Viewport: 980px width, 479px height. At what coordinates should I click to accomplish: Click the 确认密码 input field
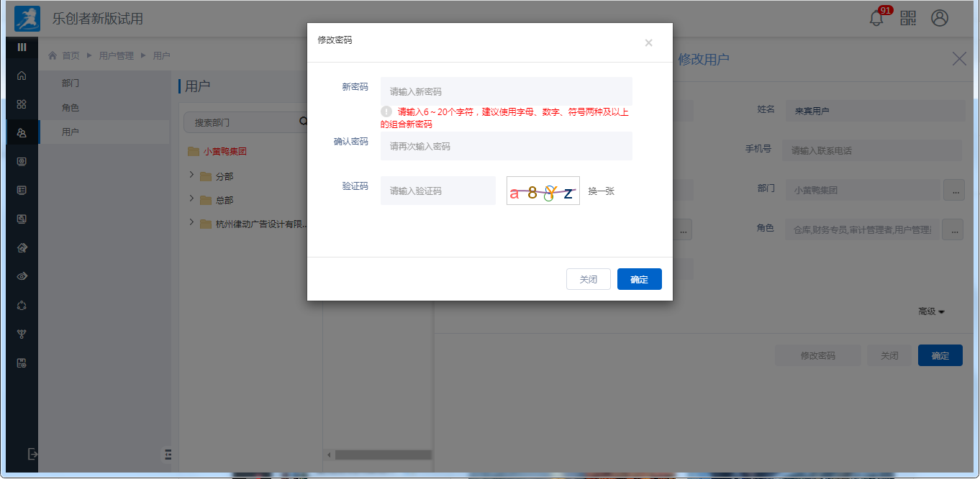506,146
